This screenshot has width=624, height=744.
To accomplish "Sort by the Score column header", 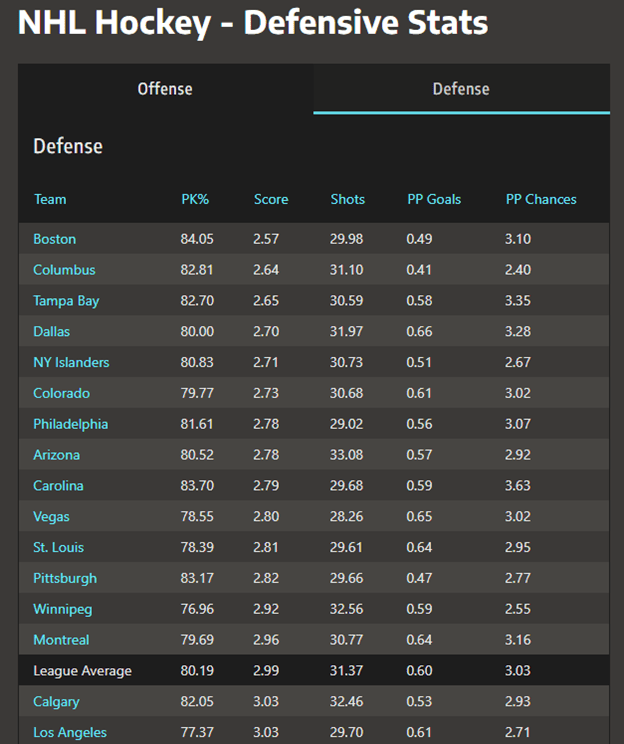I will click(x=271, y=199).
